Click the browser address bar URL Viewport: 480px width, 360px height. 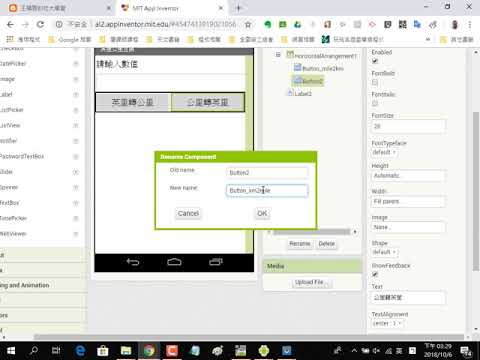[x=166, y=24]
